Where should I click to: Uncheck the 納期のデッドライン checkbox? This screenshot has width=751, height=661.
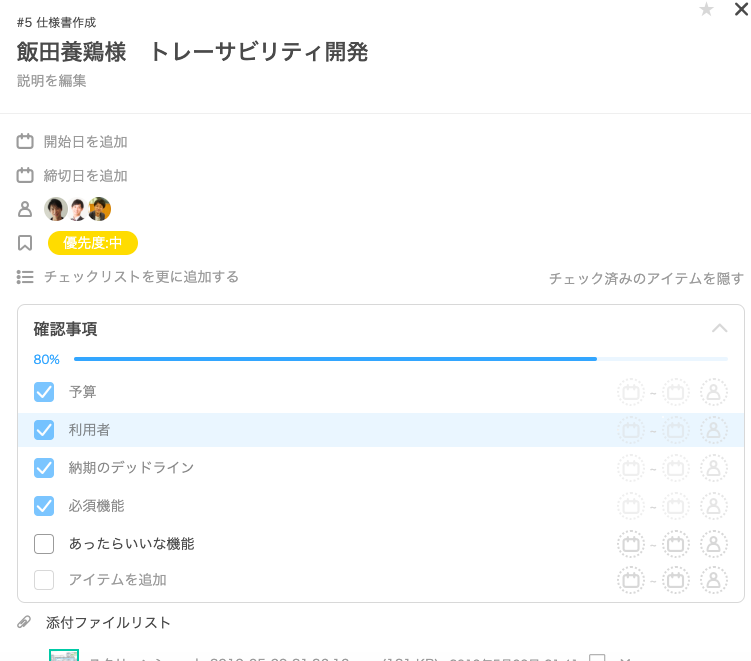(44, 468)
